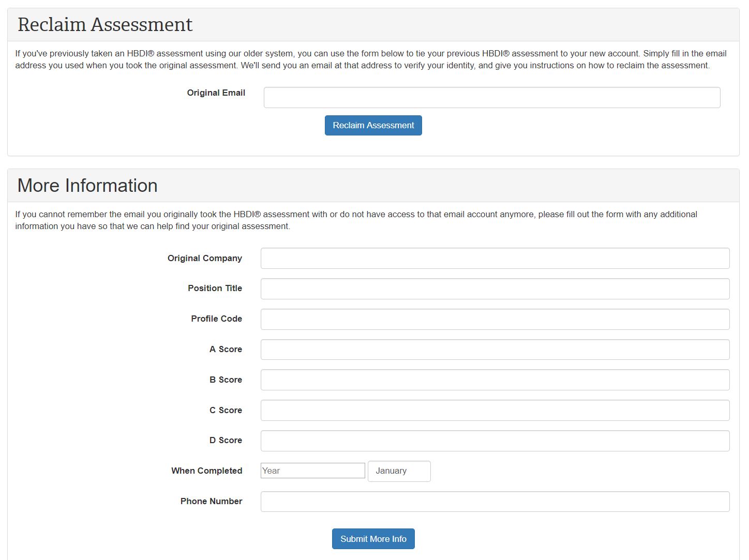
Task: Click the "More Information" section heading
Action: [x=87, y=186]
